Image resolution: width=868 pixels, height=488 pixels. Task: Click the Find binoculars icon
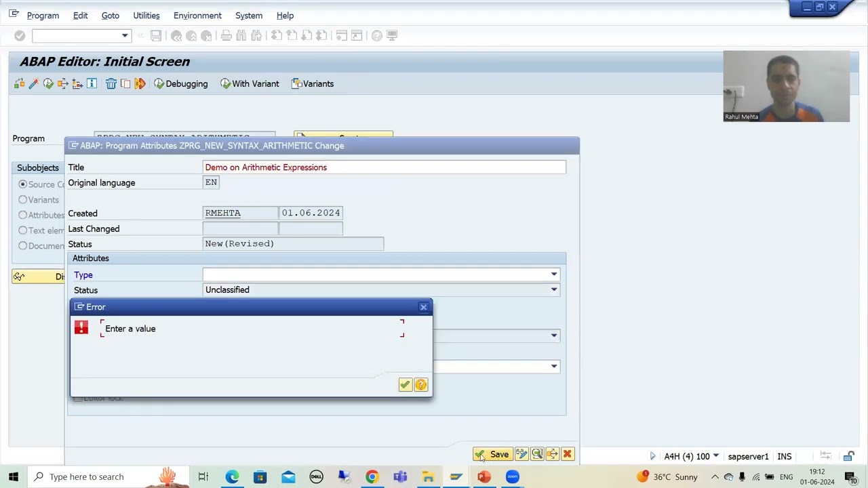pos(241,36)
